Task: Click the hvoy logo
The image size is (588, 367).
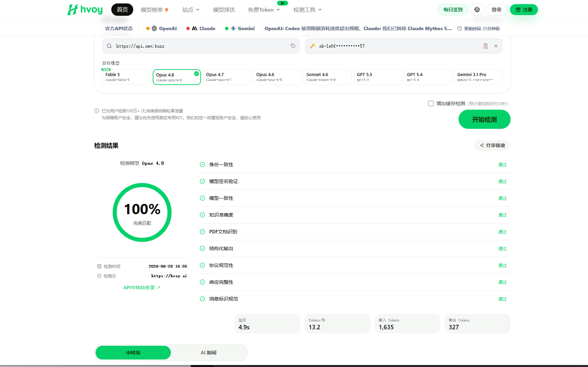Action: 85,10
